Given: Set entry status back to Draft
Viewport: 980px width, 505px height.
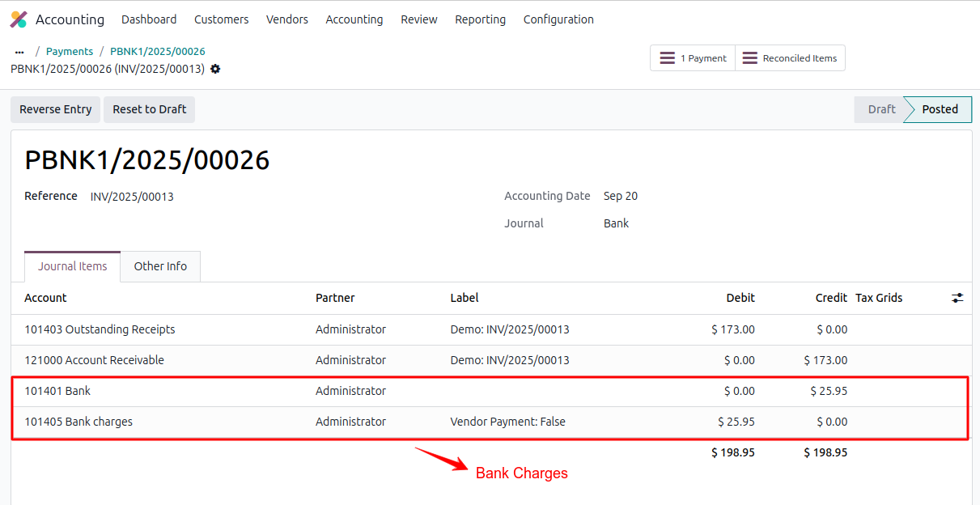Looking at the screenshot, I should point(882,109).
